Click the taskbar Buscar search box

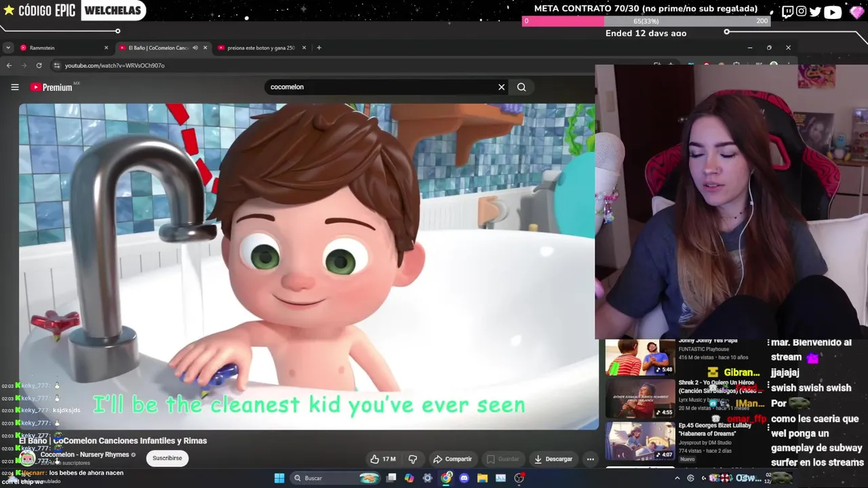(336, 478)
